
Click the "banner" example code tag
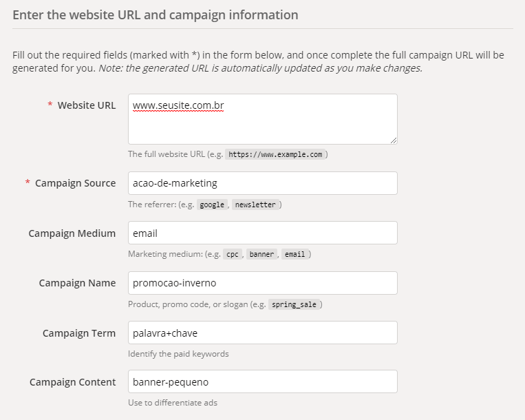261,255
